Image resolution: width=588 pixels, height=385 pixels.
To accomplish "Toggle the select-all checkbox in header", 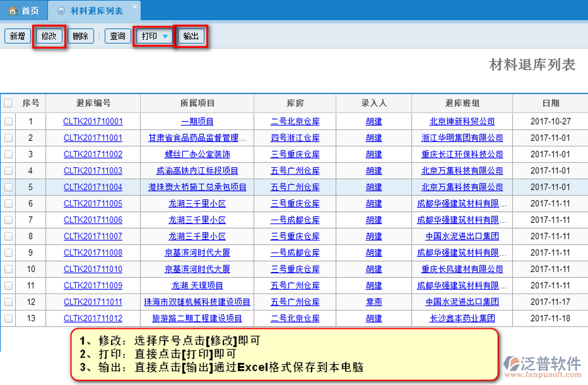I will [x=8, y=103].
